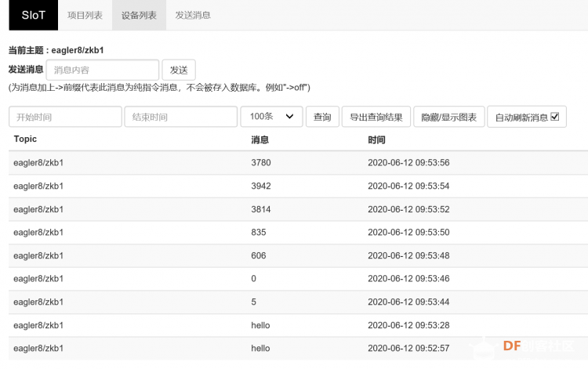
Task: Select the 开始时间 field
Action: tap(65, 117)
